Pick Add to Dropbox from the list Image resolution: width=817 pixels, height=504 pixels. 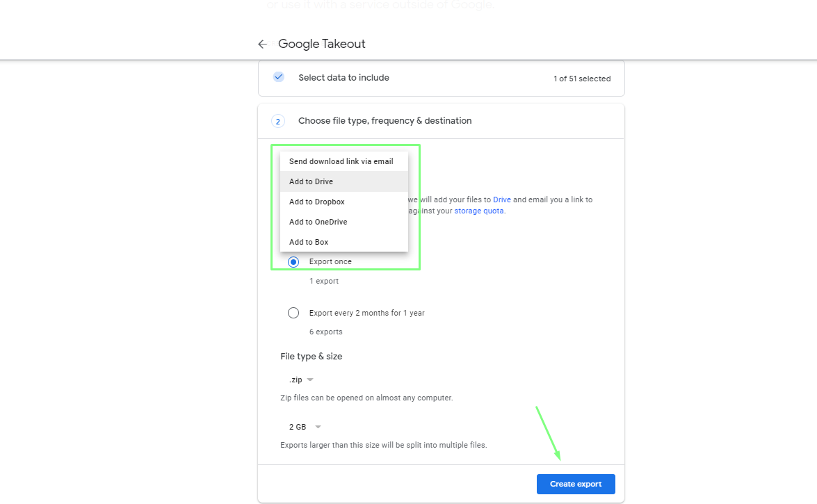point(316,202)
